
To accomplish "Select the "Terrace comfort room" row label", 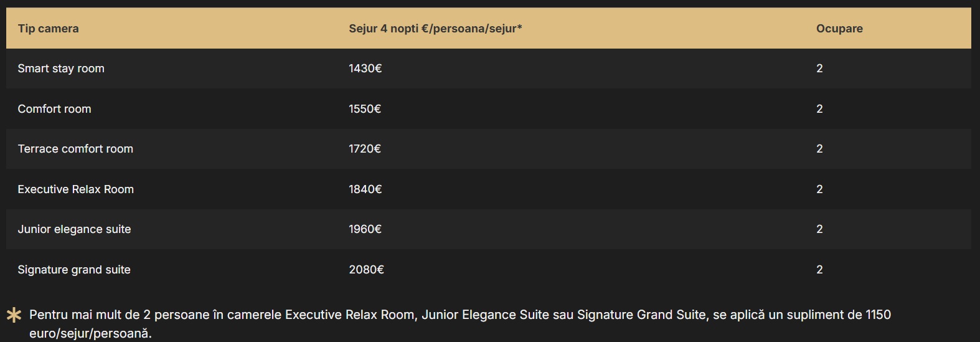I will (x=75, y=149).
